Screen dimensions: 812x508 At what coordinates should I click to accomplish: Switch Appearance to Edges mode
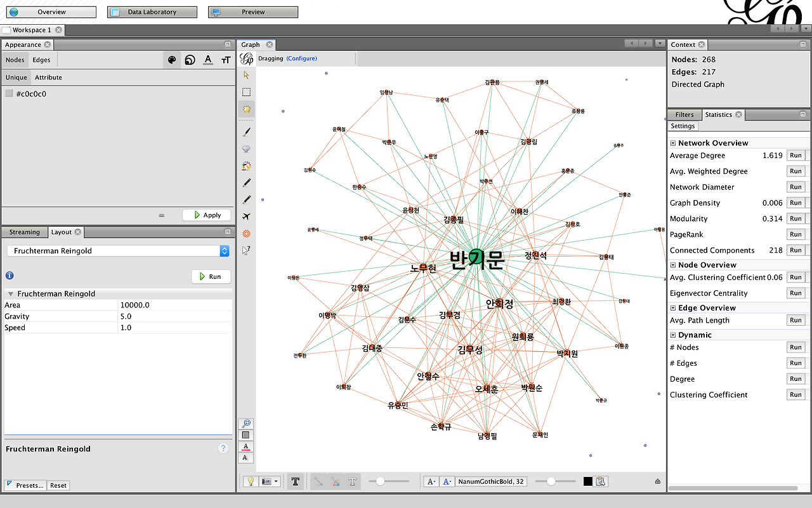(x=42, y=60)
